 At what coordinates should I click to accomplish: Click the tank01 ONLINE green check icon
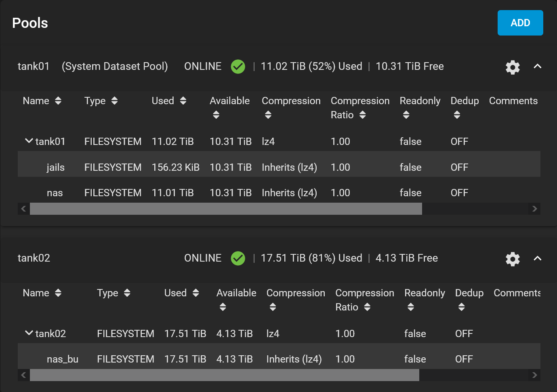click(238, 67)
